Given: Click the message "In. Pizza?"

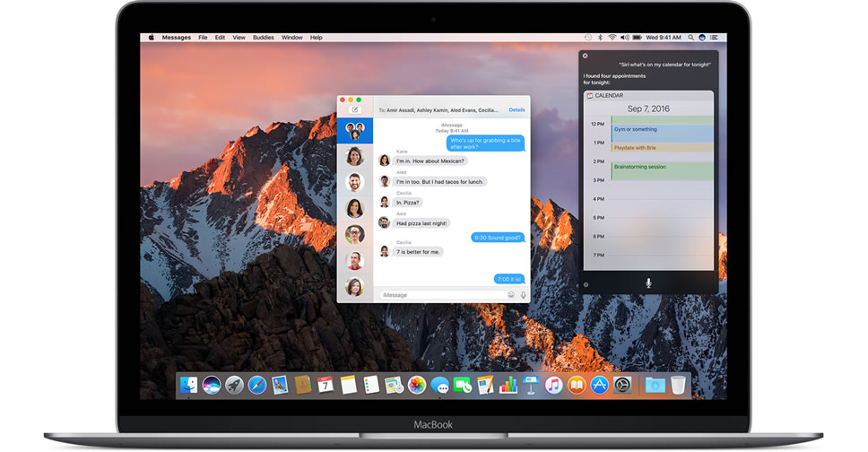Looking at the screenshot, I should [407, 202].
